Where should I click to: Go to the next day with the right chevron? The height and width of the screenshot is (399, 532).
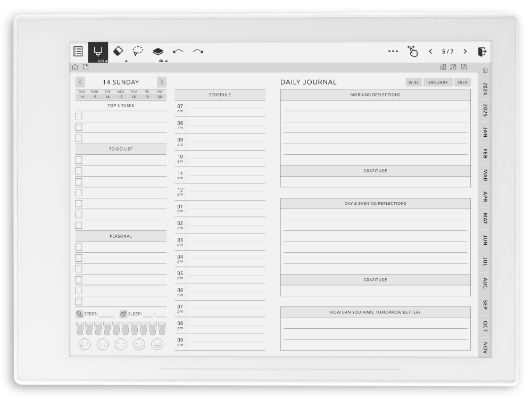(162, 82)
